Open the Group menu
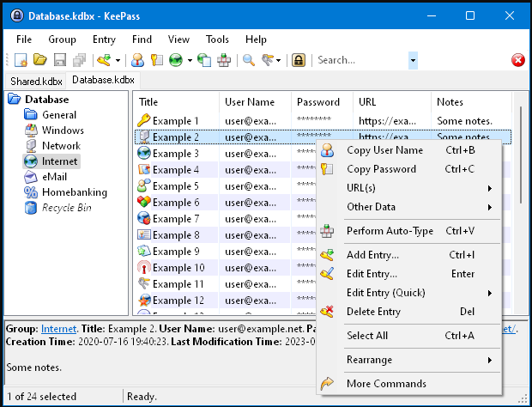532x407 pixels. coord(62,39)
